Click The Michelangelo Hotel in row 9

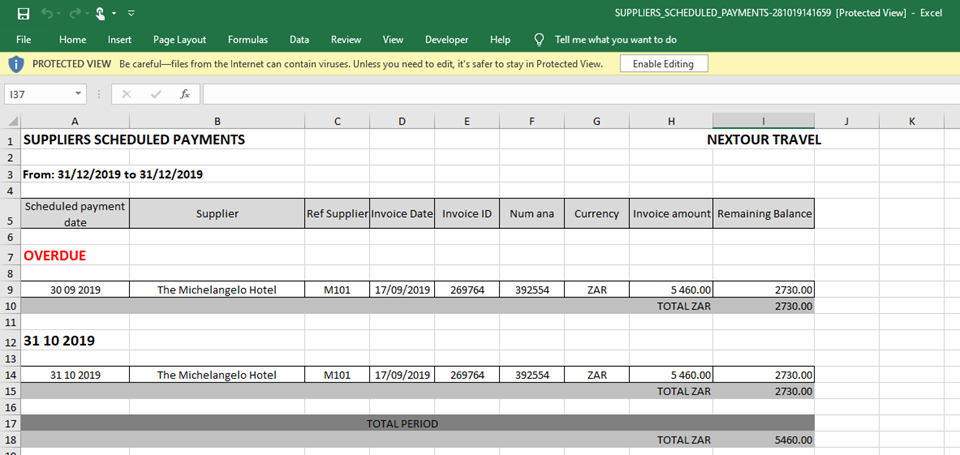(x=217, y=290)
